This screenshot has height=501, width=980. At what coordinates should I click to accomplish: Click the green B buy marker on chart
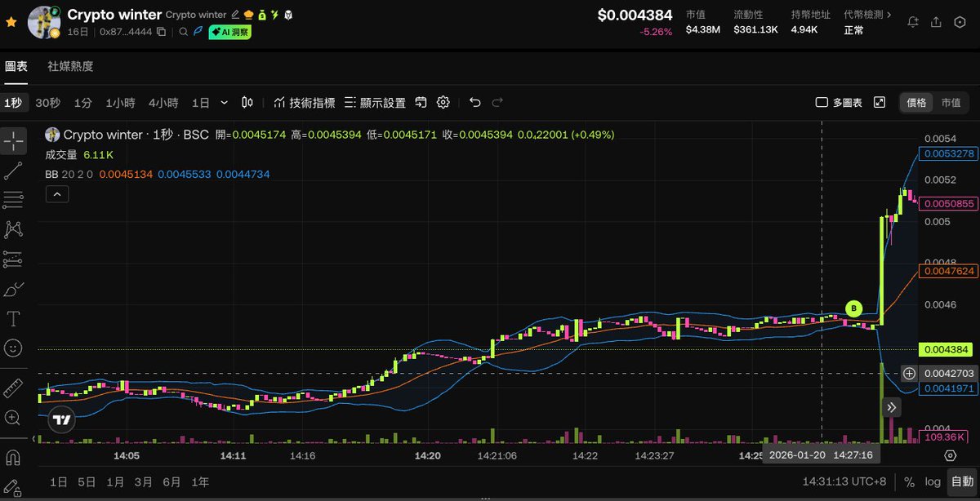coord(853,308)
